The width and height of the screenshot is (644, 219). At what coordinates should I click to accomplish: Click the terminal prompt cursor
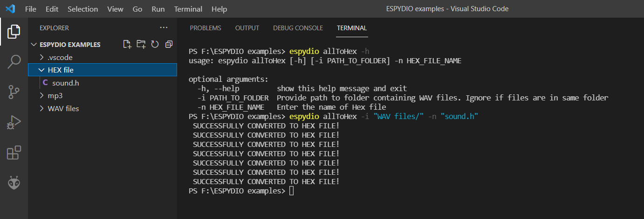tap(292, 191)
